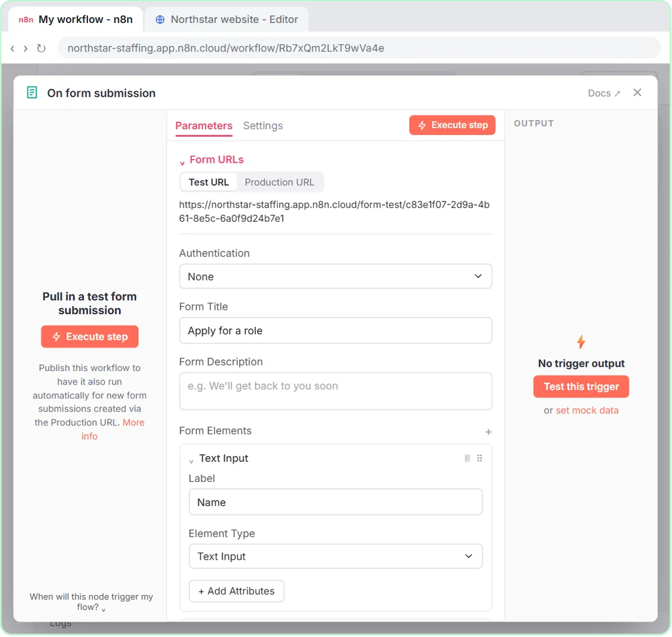
Task: Select the My workflow - n8n browser tab
Action: pos(76,20)
